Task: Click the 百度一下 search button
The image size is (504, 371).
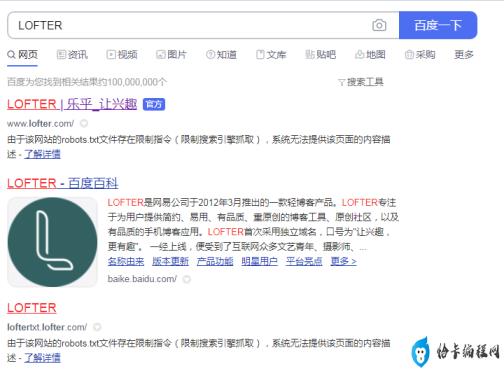Action: click(x=438, y=25)
